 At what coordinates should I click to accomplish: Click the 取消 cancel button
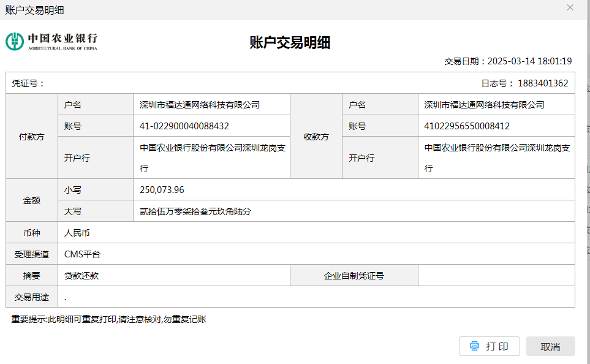tap(551, 346)
